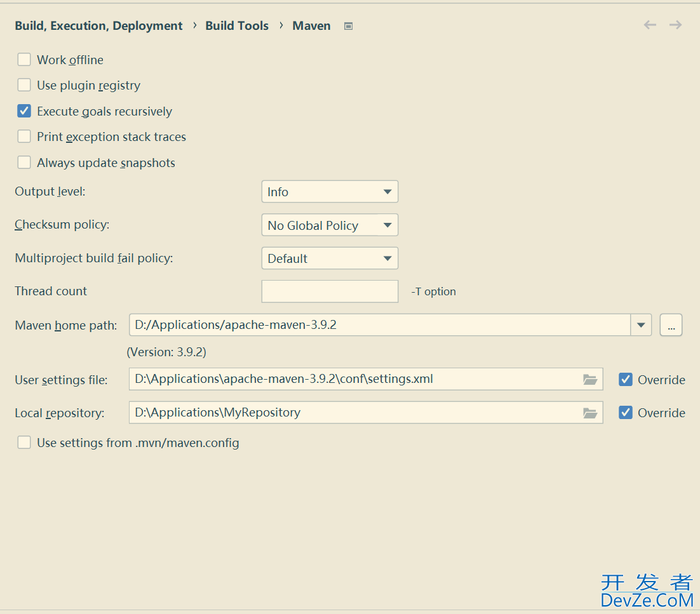Enable Work offline checkbox
This screenshot has height=614, width=700.
point(24,59)
